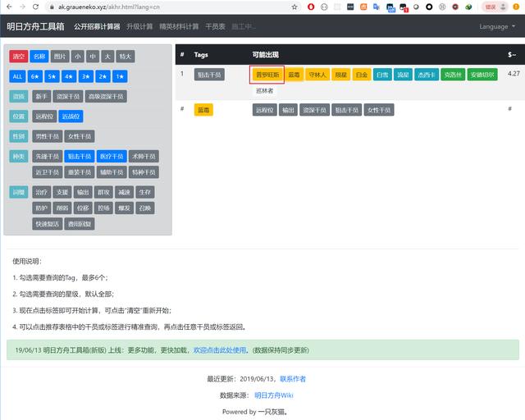Click the browser back arrow
Screen dimensions: 525x420
click(7, 7)
